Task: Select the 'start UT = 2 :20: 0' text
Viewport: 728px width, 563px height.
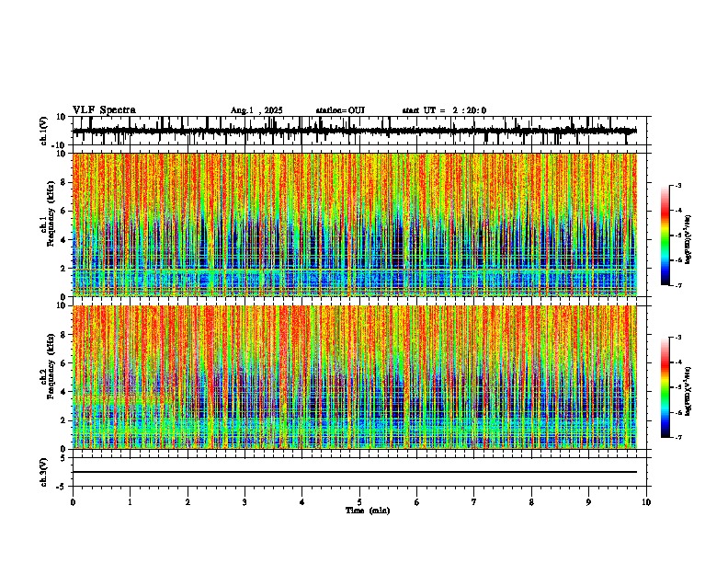Action: 444,110
